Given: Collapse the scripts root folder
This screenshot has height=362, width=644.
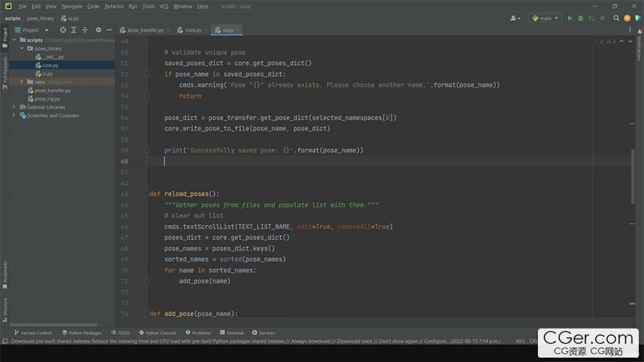Looking at the screenshot, I should pyautogui.click(x=15, y=39).
